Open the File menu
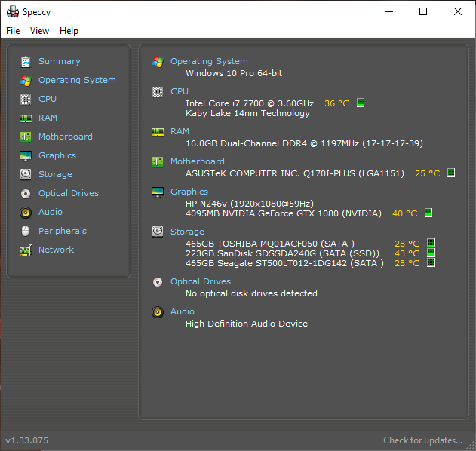Image resolution: width=476 pixels, height=451 pixels. (x=13, y=31)
